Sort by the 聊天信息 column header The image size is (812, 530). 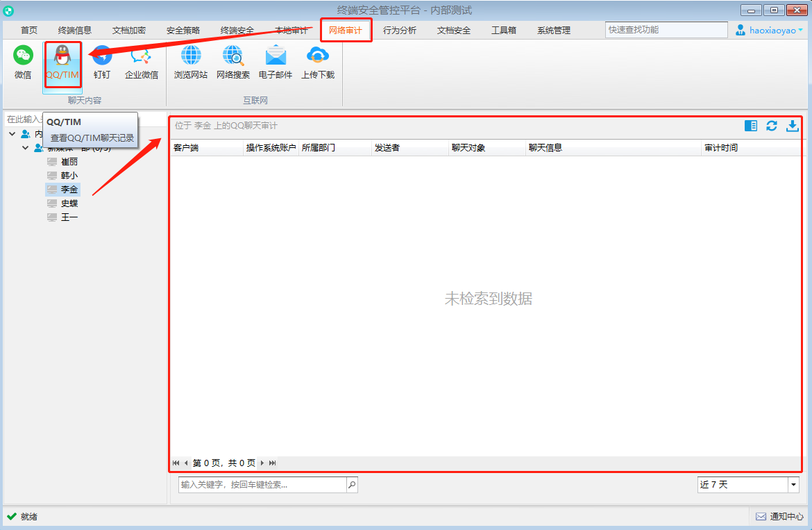point(613,148)
